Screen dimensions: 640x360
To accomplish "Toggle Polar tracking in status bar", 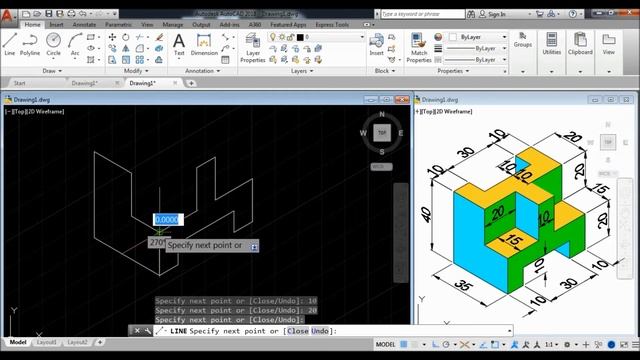I will 446,344.
